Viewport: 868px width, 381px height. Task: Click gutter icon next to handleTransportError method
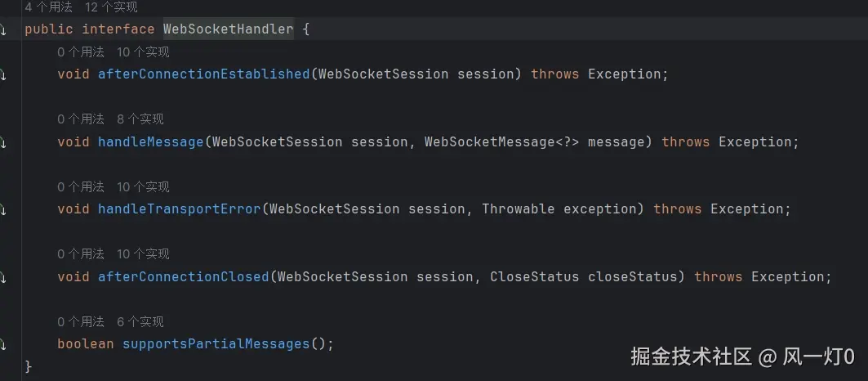(2, 209)
